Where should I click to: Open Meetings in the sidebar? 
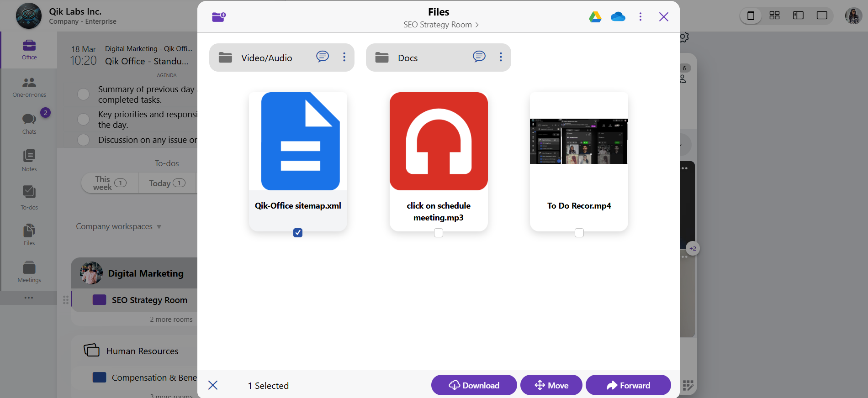point(29,272)
